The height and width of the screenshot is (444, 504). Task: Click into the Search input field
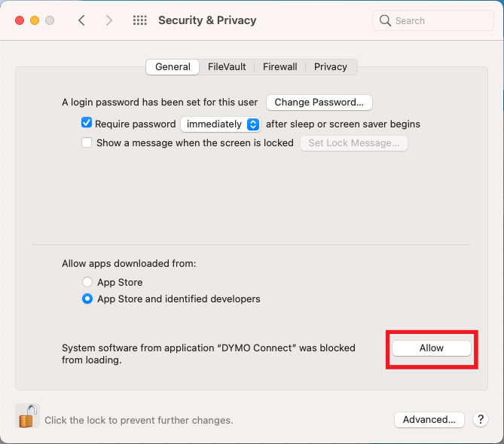tap(432, 20)
